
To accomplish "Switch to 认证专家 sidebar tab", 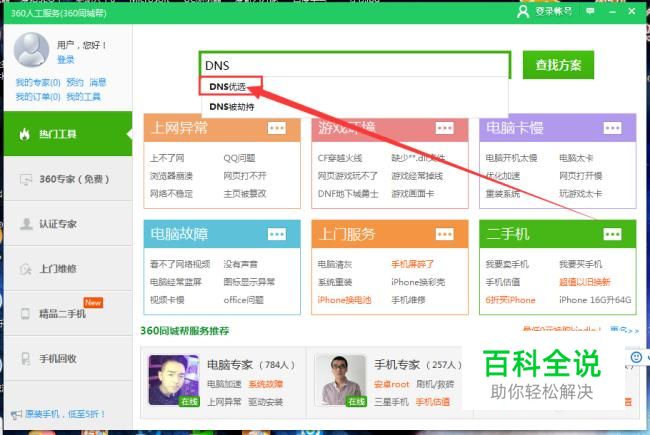I will pos(68,224).
